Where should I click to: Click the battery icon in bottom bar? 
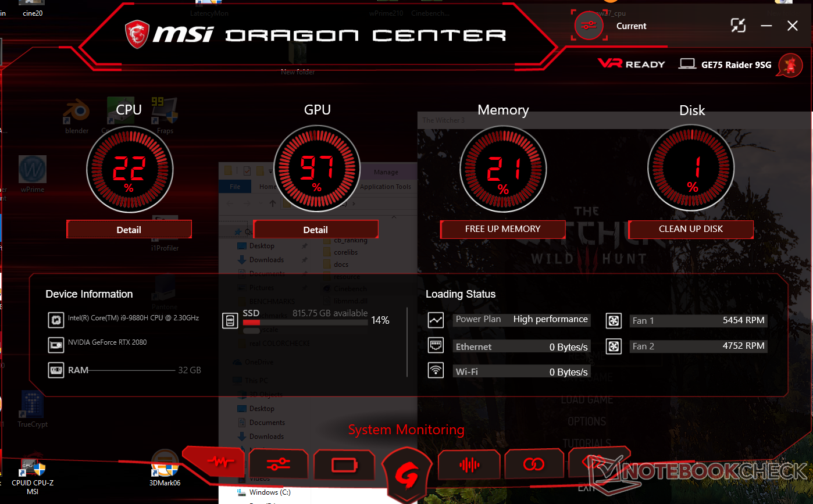[x=343, y=465]
